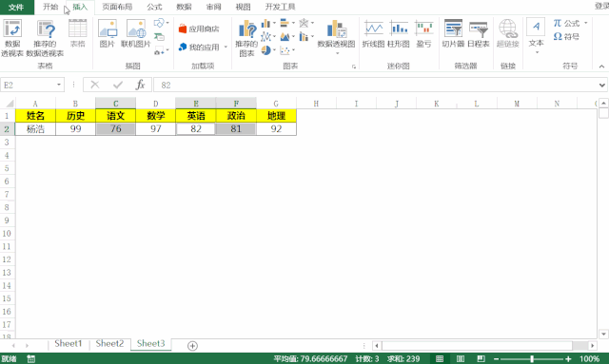Open the charts group dialog launcher
Screen dimensions: 609x364
(x=353, y=67)
